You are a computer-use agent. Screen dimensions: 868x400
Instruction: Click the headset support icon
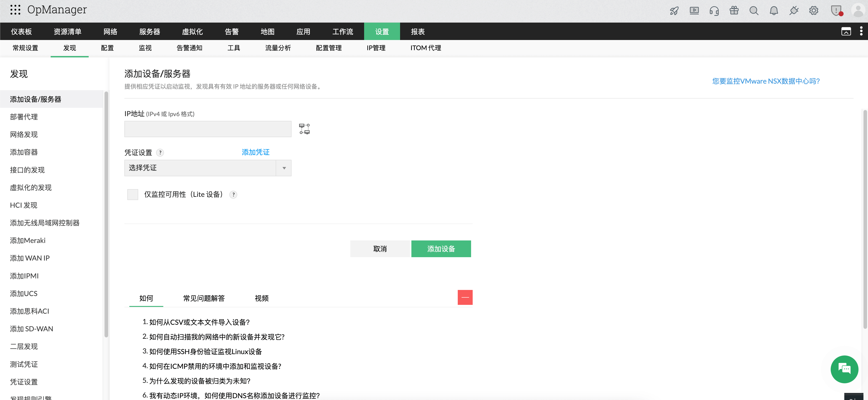point(714,11)
